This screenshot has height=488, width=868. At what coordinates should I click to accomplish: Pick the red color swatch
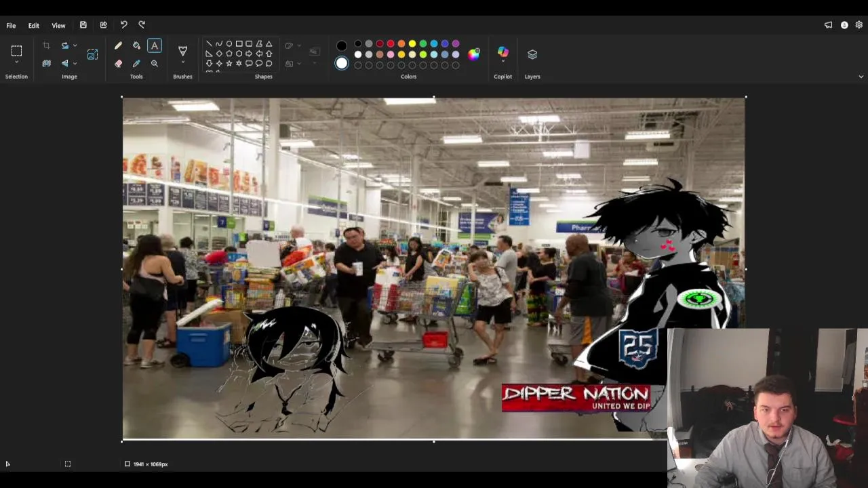click(x=391, y=44)
